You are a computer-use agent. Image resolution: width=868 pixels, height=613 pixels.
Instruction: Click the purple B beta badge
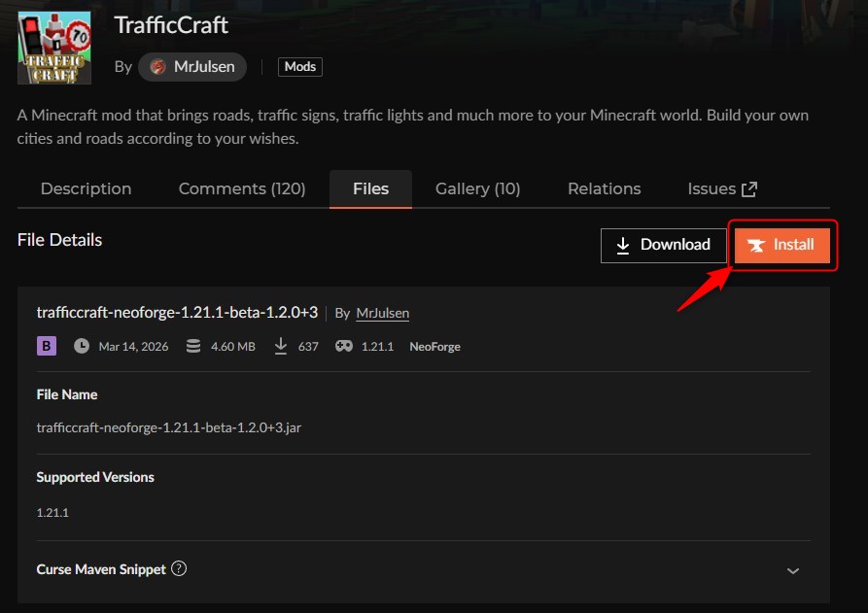(x=45, y=346)
